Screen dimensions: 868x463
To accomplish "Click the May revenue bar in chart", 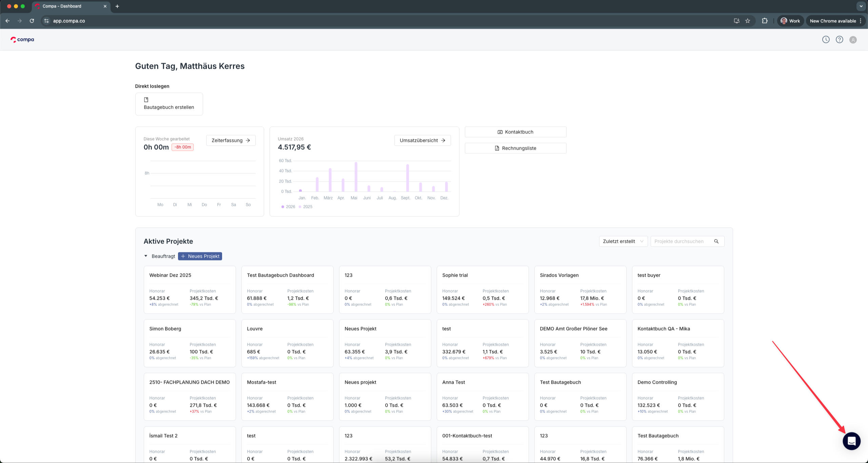I will (356, 177).
